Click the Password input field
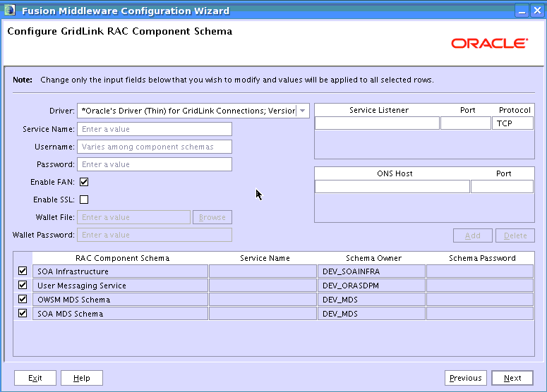 pos(155,164)
